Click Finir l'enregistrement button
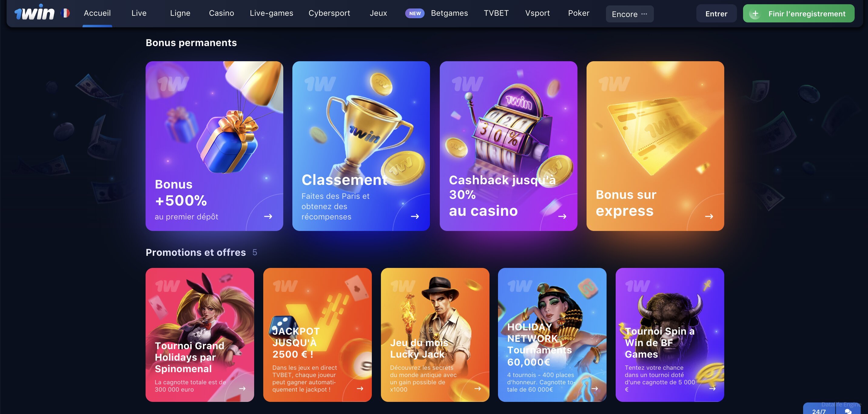Screen dimensions: 868x414 pos(799,13)
